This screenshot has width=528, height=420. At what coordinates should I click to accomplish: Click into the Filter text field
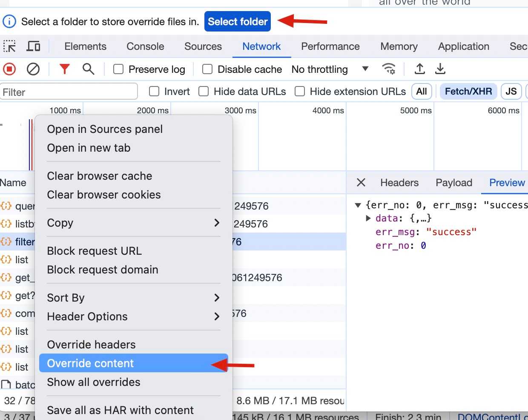[69, 92]
